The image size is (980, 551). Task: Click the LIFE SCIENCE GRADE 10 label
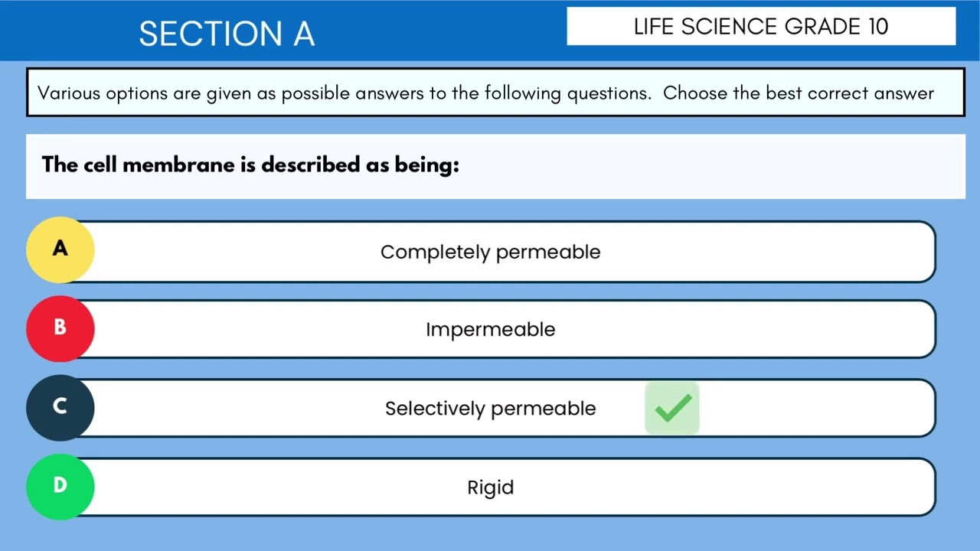(761, 27)
